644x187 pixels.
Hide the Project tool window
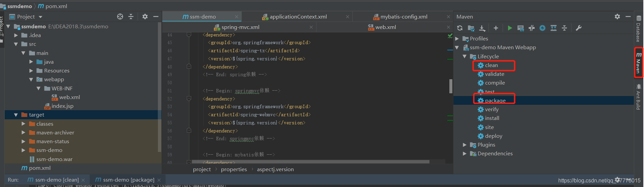coord(156,17)
